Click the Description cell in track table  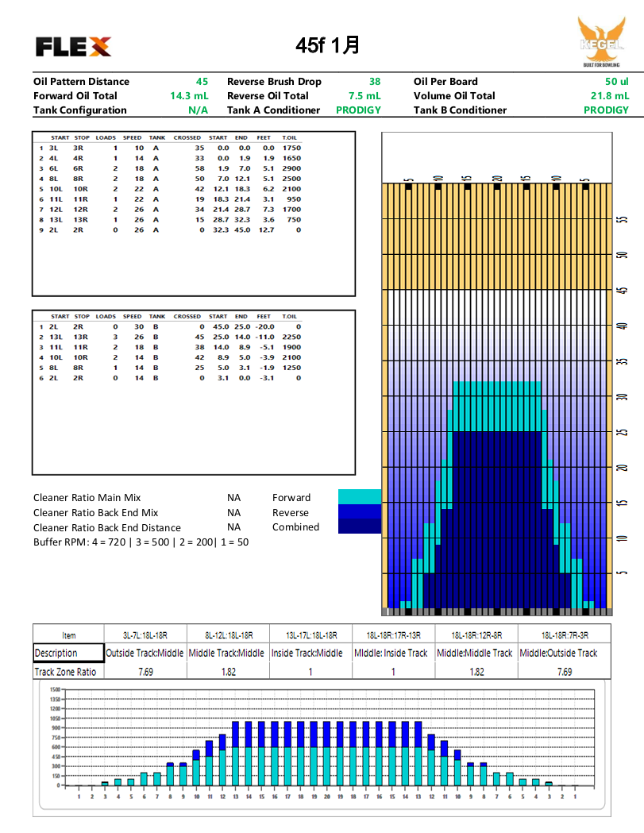point(68,653)
